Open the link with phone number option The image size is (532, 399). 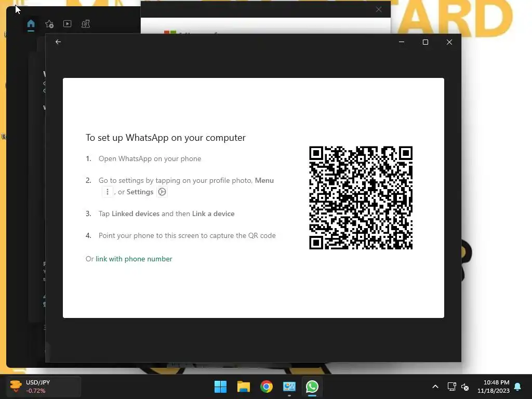pos(134,259)
